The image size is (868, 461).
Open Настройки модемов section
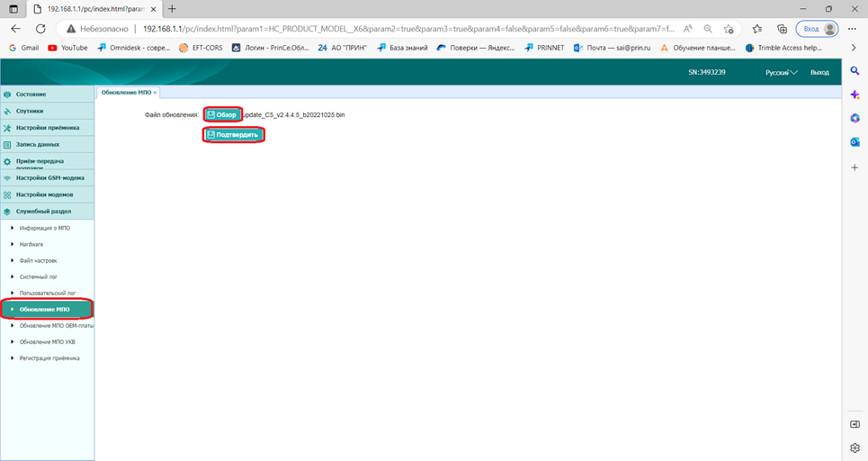coord(47,194)
